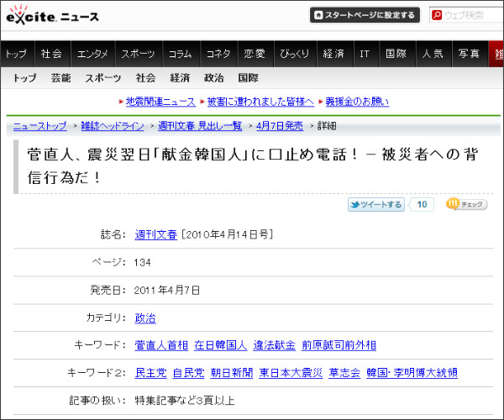
Task: Open the エンタメ main nav tab
Action: (92, 54)
